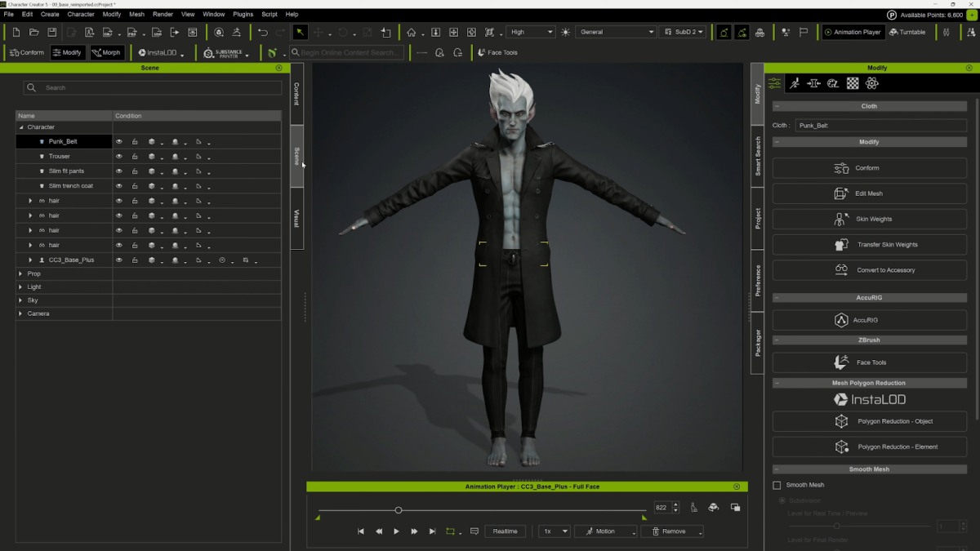Click the Undo arrow in the toolbar
This screenshot has width=980, height=551.
tap(262, 33)
